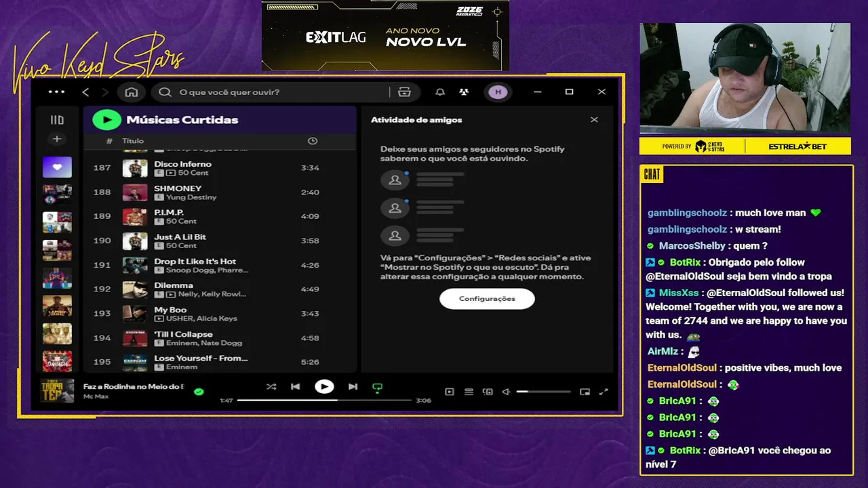868x488 pixels.
Task: Skip to previous track
Action: (295, 387)
